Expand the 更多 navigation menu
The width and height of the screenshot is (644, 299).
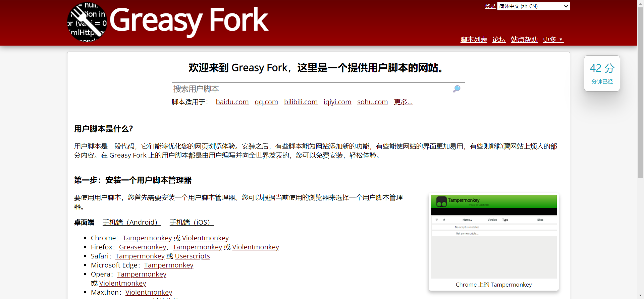point(553,40)
